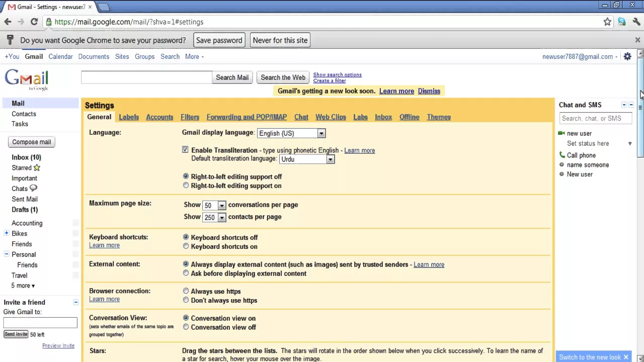644x362 pixels.
Task: Open the contacts per page dropdown
Action: click(x=214, y=217)
